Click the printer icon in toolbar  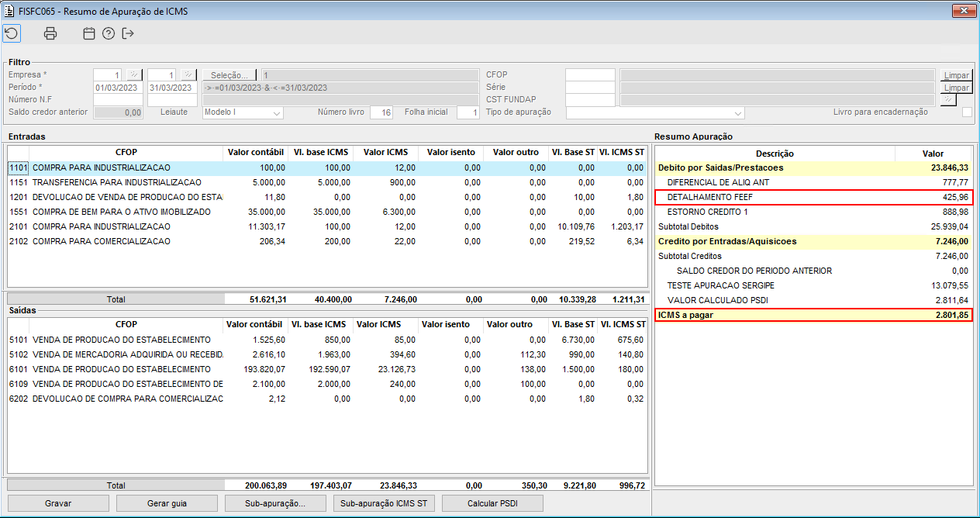(50, 33)
